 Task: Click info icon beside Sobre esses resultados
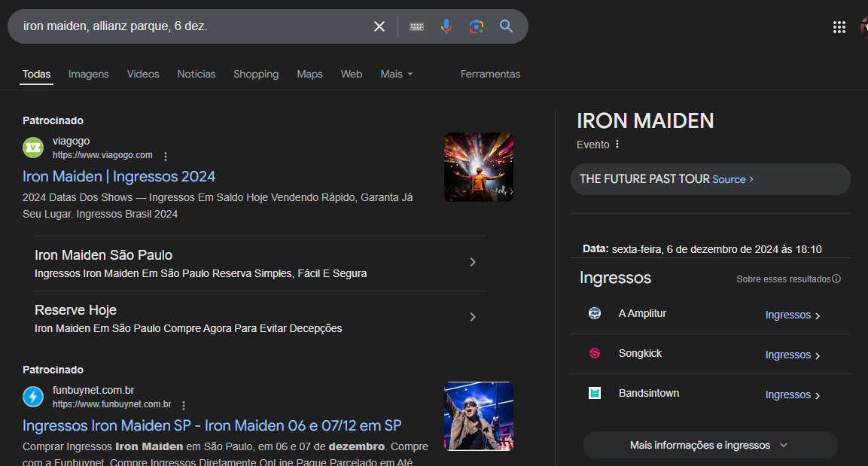(x=836, y=279)
